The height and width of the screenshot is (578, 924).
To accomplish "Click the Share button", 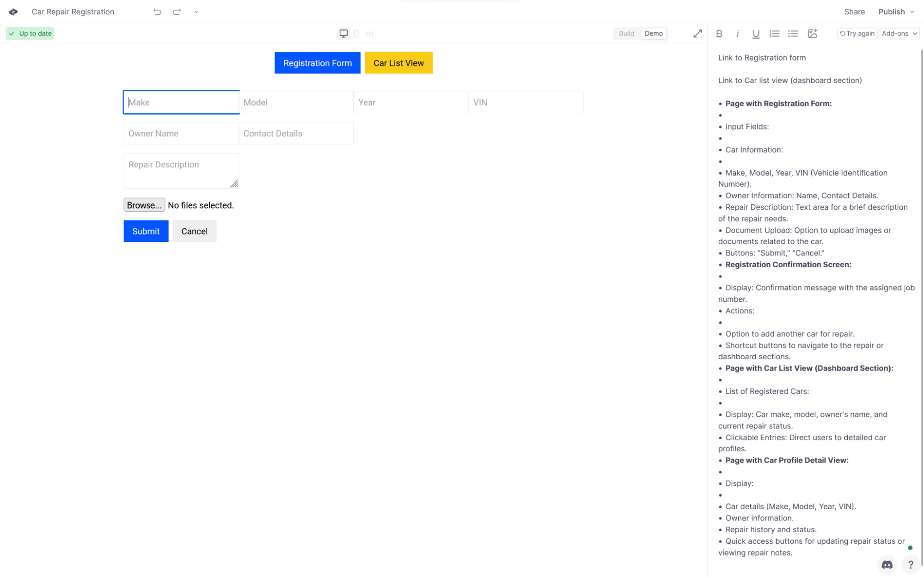I will [x=854, y=11].
